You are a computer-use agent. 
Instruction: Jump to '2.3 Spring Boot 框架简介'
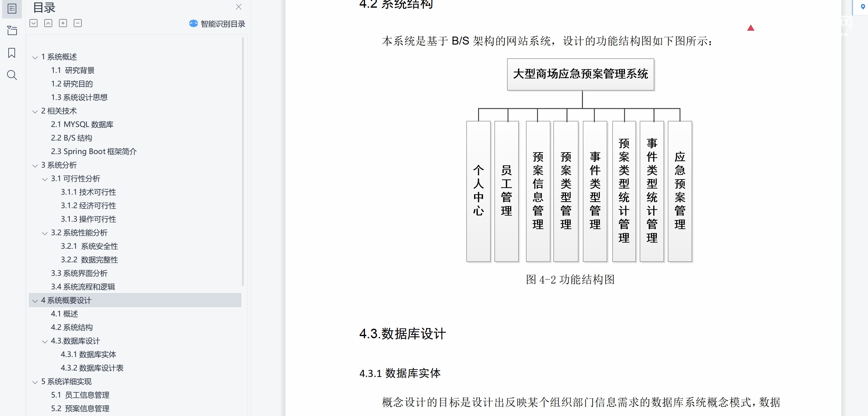[x=94, y=152]
